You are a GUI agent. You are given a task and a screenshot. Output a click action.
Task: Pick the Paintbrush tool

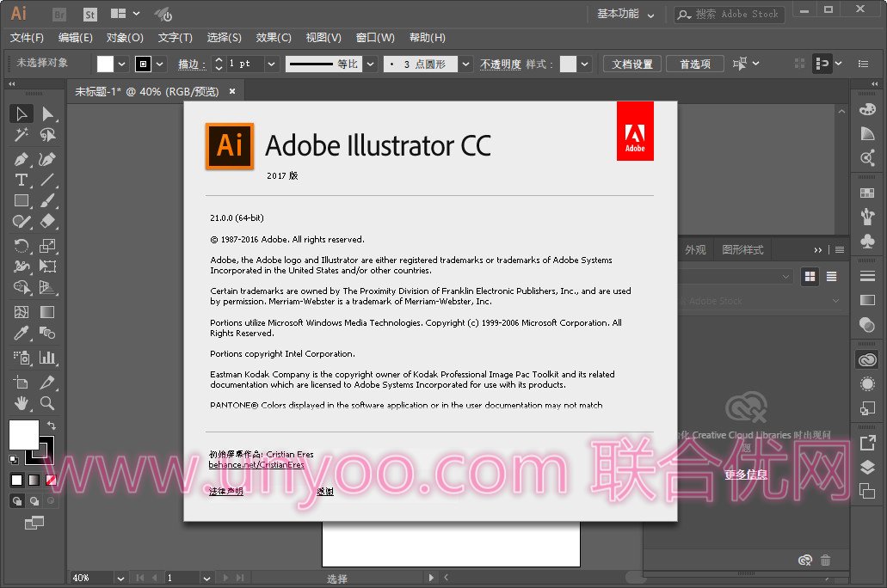[47, 200]
